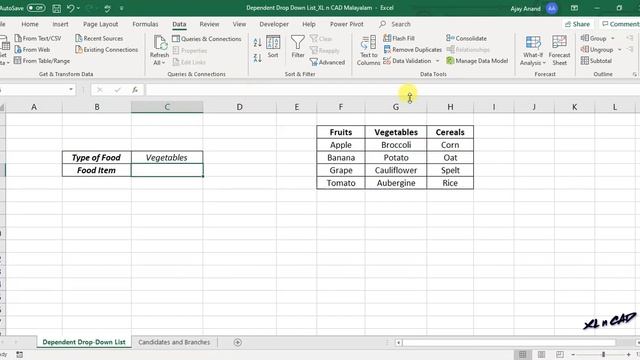Switch to the Review tab
The height and width of the screenshot is (360, 640).
pos(209,24)
